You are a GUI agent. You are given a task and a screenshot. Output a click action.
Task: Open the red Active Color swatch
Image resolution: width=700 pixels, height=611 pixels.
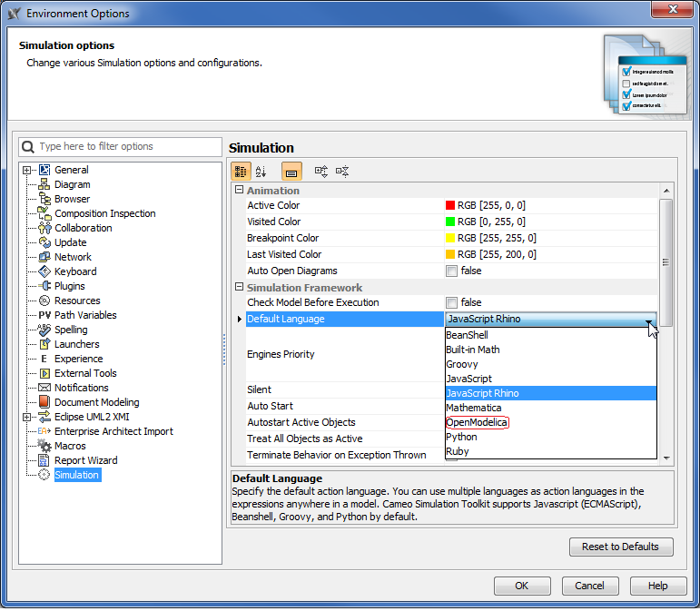tap(450, 206)
